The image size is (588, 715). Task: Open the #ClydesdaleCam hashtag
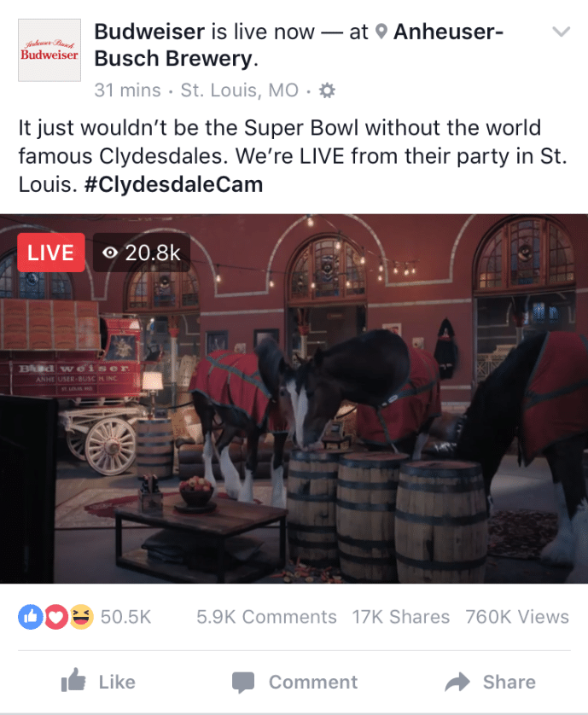pos(174,184)
